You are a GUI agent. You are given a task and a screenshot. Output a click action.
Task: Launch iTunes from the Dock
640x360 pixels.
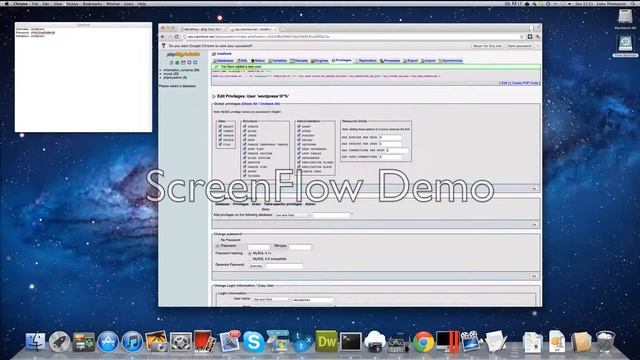132,341
